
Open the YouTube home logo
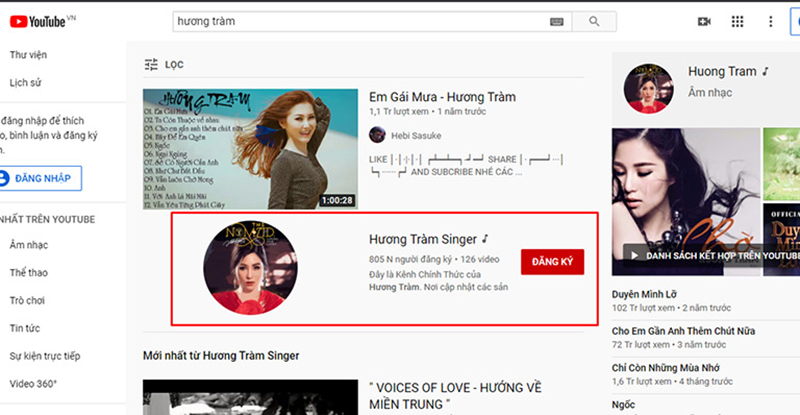tap(37, 21)
